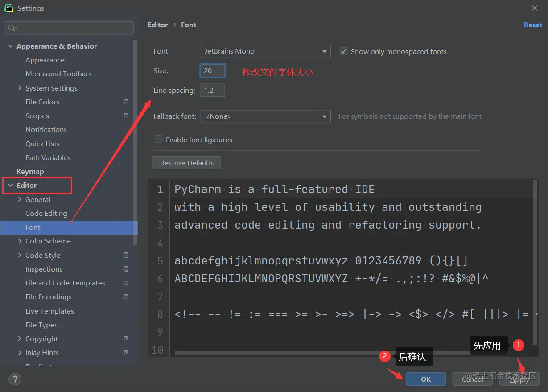Select File Types in tree
The height and width of the screenshot is (392, 548).
(41, 325)
